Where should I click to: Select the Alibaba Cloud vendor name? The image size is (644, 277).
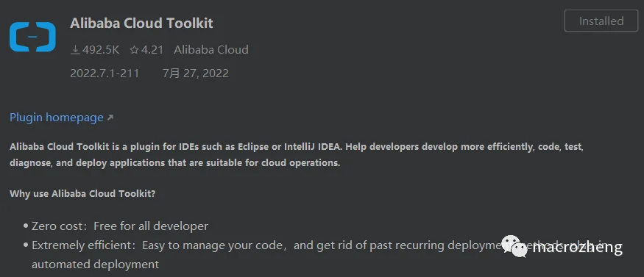[211, 50]
